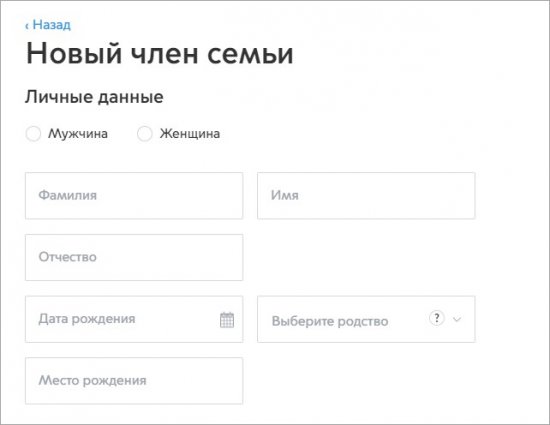The height and width of the screenshot is (425, 550).
Task: Click the Мужчина gender label text
Action: (x=78, y=134)
